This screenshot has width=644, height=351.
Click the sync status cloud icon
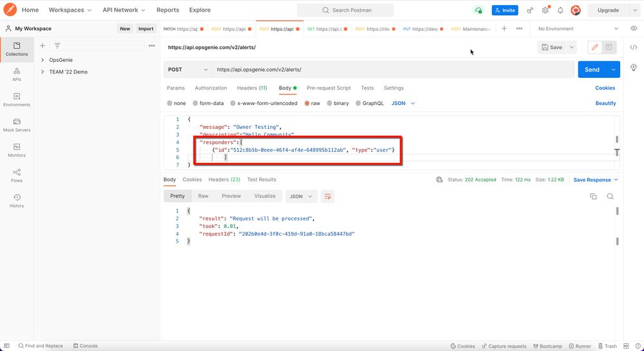coord(478,10)
